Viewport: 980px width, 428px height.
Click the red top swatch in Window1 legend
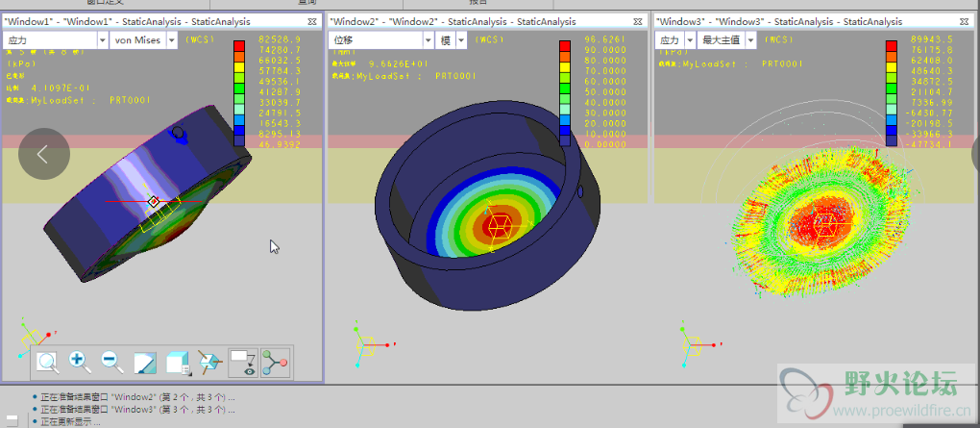pos(240,45)
